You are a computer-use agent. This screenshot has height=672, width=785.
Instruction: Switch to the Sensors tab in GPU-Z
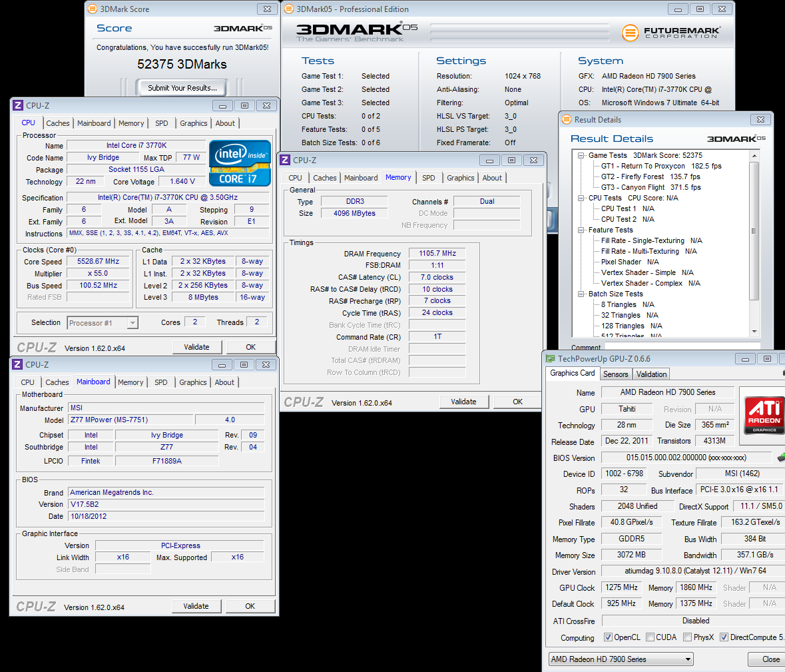[x=615, y=374]
